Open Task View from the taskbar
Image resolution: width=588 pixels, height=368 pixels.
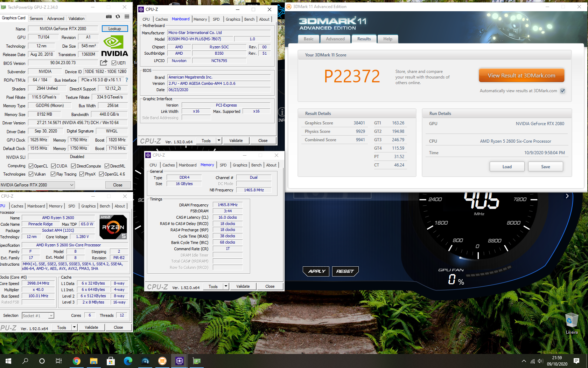point(59,361)
